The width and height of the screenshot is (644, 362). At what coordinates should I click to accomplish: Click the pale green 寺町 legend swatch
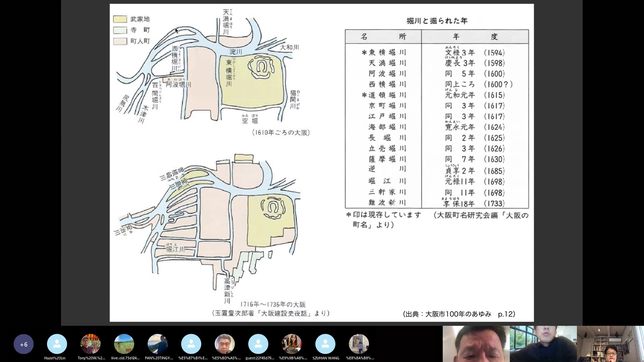click(120, 30)
